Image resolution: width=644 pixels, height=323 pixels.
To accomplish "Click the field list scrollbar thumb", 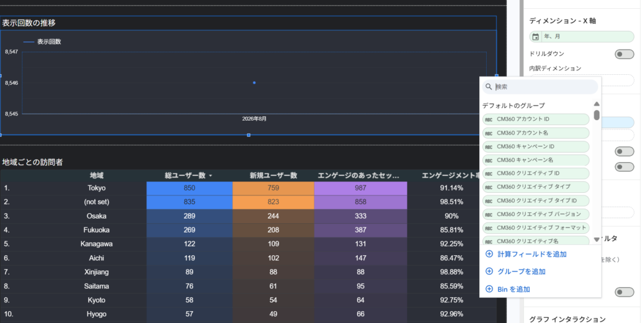I will point(597,116).
